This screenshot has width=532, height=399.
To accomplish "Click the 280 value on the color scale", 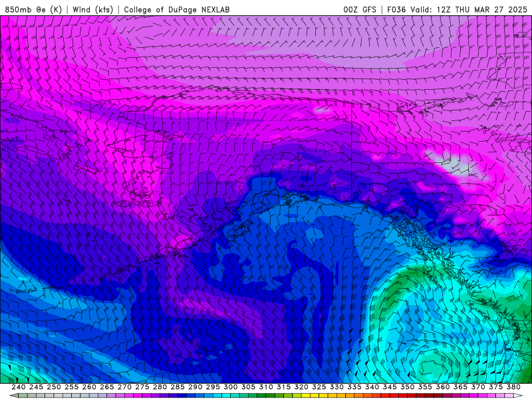I will [x=160, y=387].
